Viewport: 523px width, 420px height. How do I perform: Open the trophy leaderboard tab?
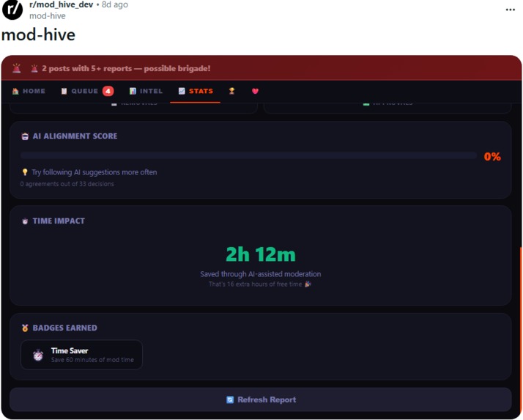coord(231,91)
